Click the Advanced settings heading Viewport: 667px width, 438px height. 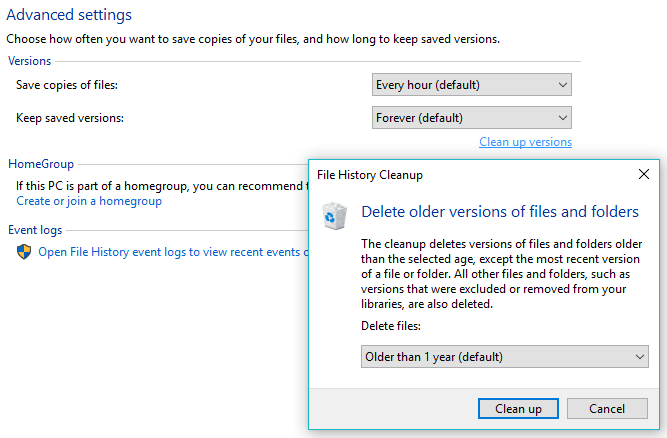pyautogui.click(x=69, y=14)
